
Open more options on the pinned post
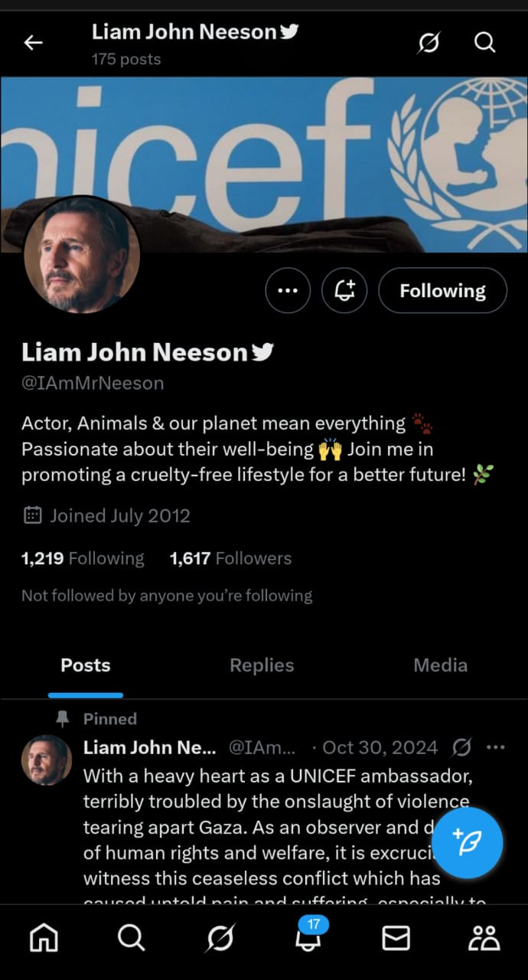496,747
